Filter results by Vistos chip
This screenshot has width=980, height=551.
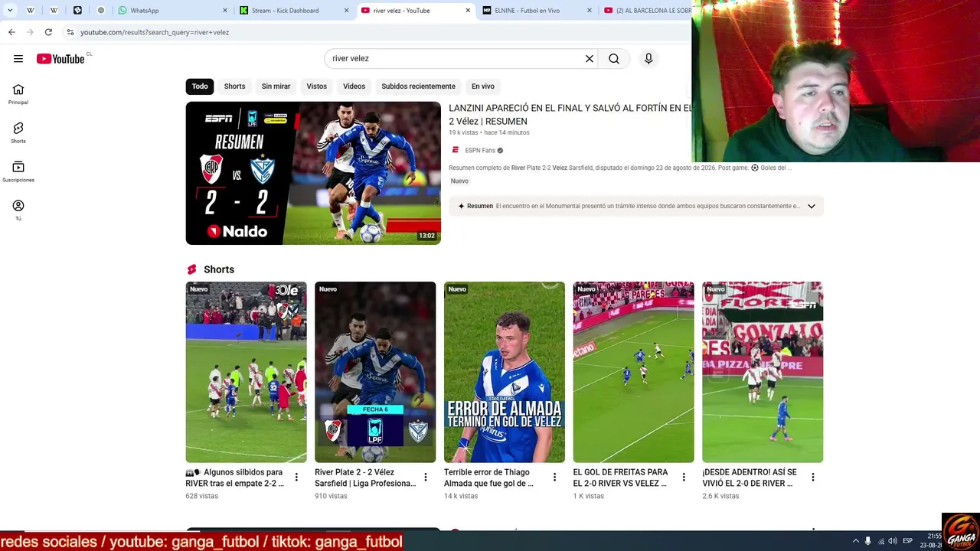(x=317, y=86)
